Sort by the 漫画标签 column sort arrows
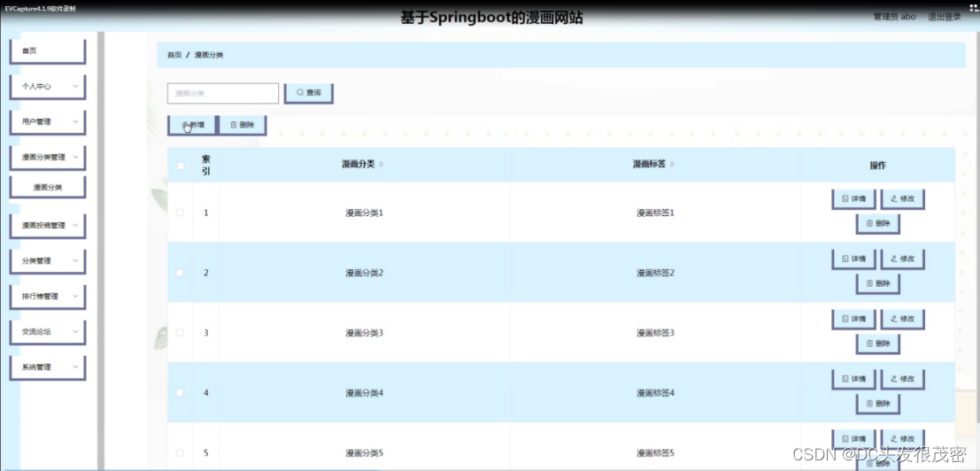 [x=672, y=165]
